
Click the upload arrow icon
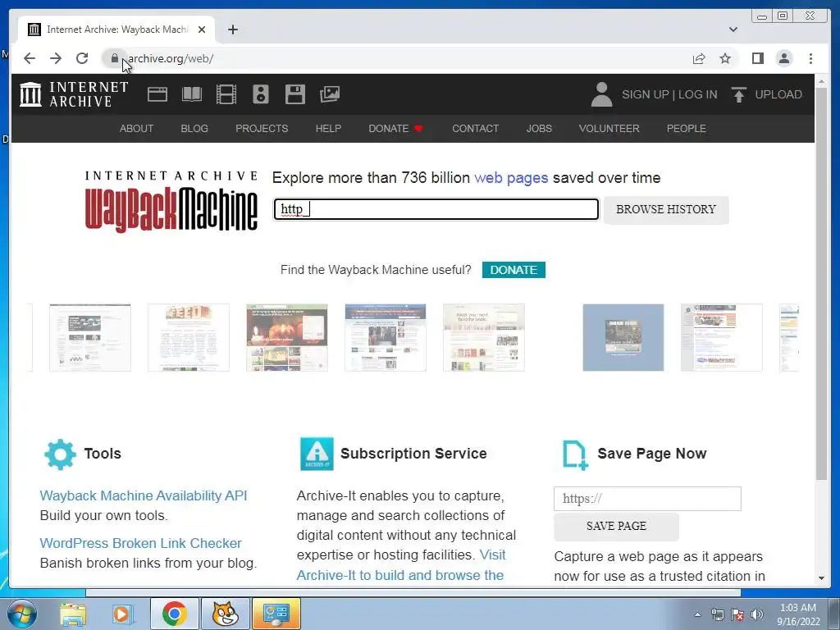click(739, 94)
